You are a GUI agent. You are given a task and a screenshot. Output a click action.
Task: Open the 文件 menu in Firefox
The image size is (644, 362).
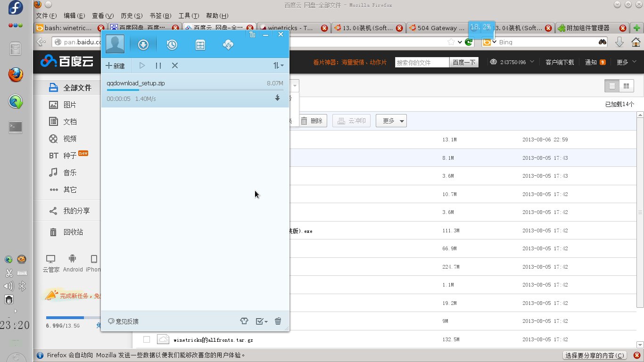point(46,16)
